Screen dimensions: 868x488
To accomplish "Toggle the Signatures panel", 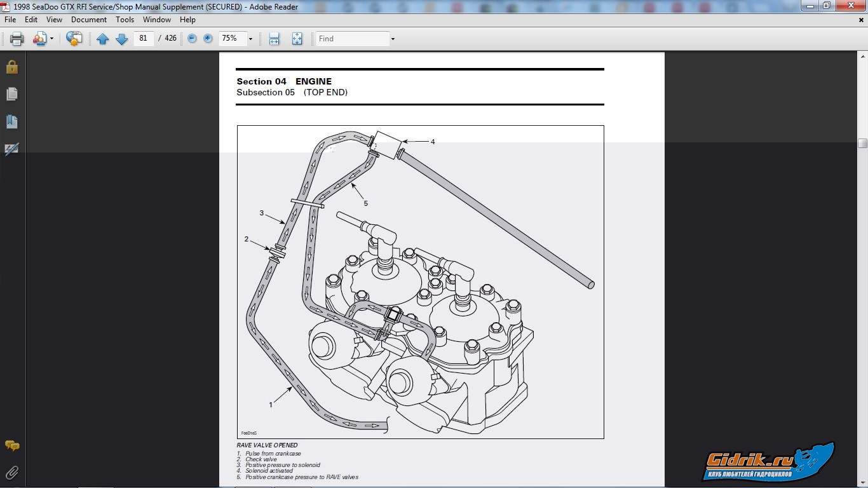I will coord(12,149).
